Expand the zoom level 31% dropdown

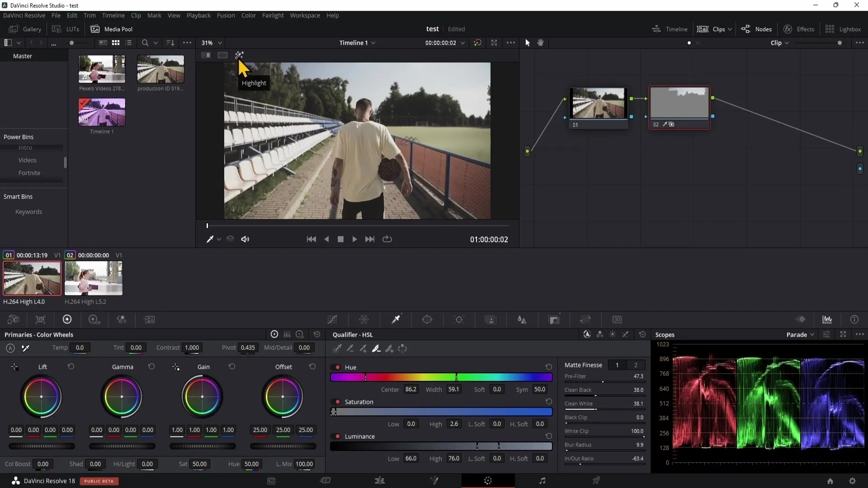[220, 42]
